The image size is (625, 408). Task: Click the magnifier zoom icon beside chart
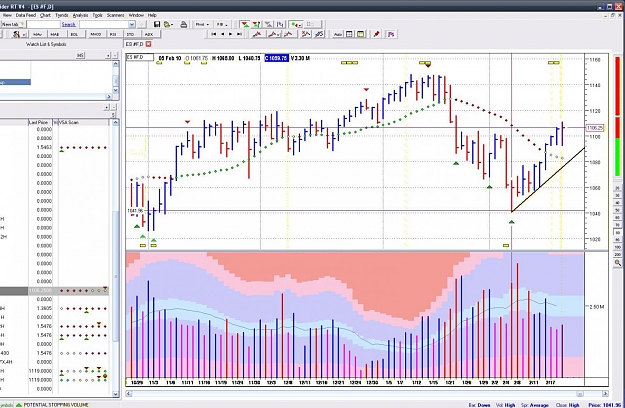click(x=618, y=263)
